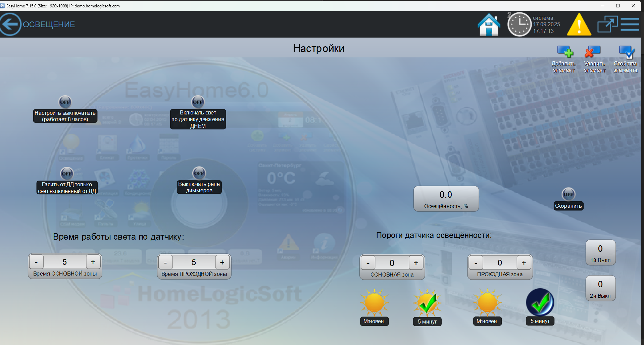Toggle Включать свет по датчику движения ДНЕМ
644x345 pixels.
[198, 102]
